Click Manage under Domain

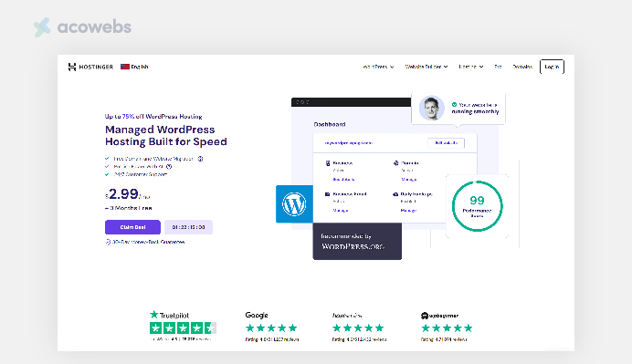[409, 180]
